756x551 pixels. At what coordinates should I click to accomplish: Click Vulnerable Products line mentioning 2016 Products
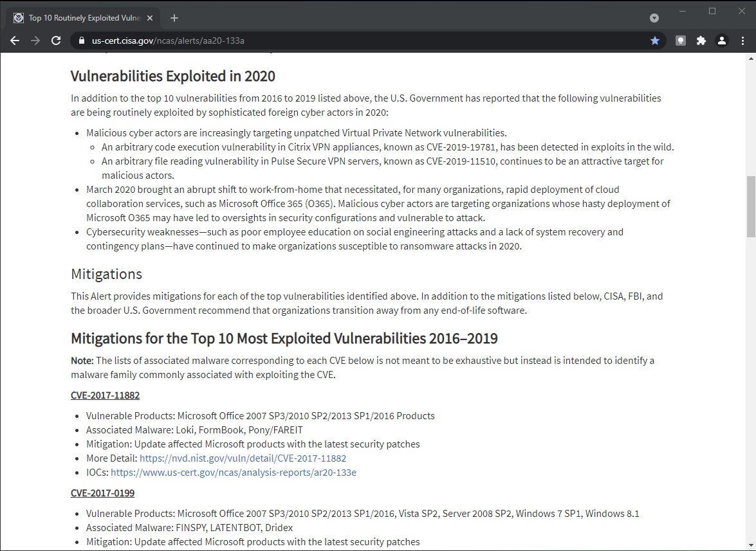(x=261, y=416)
